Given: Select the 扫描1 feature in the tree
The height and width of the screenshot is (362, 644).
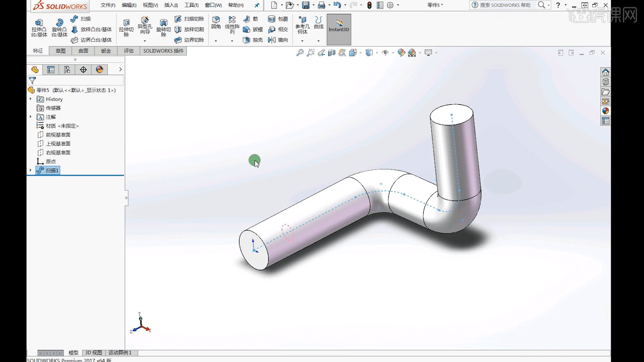Looking at the screenshot, I should click(x=50, y=170).
